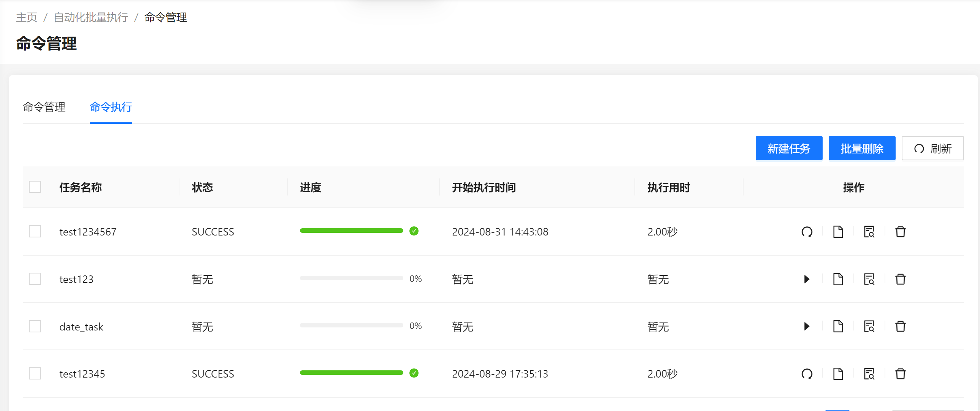Switch to the 命令管理 tab
This screenshot has height=411, width=980.
(44, 107)
